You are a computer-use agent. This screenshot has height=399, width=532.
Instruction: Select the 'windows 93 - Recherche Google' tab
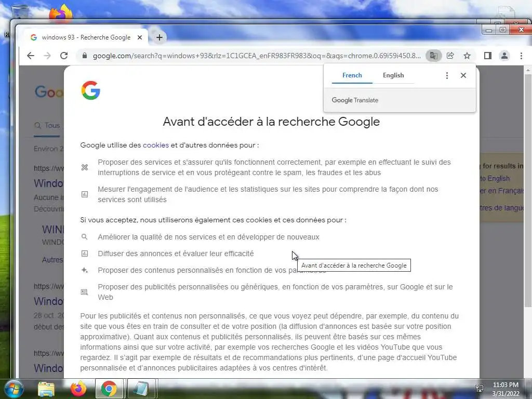[86, 37]
